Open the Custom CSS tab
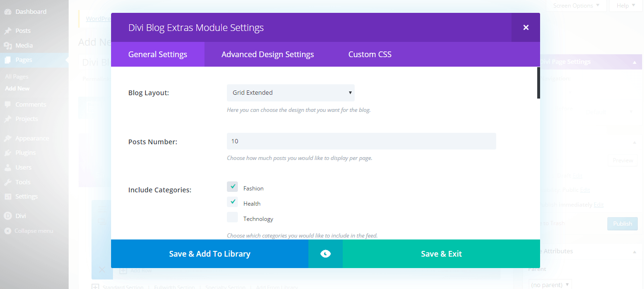This screenshot has width=644, height=289. point(370,54)
